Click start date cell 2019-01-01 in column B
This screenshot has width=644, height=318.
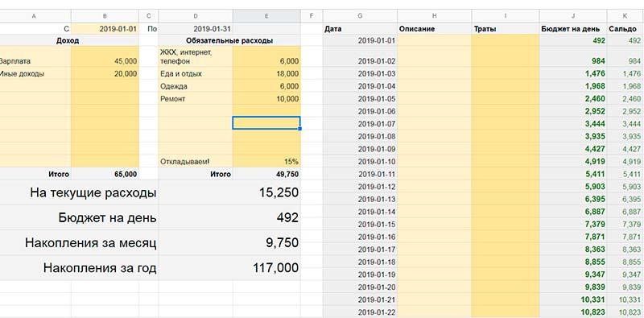pos(105,29)
